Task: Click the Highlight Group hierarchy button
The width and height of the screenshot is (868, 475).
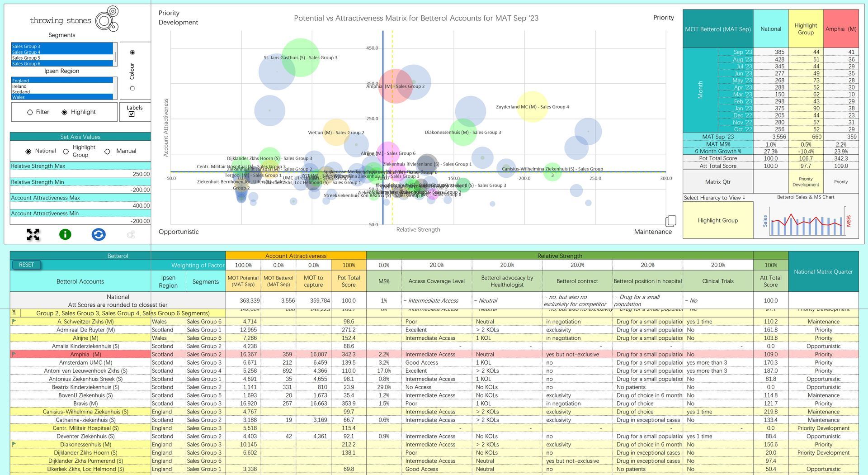Action: pos(717,220)
